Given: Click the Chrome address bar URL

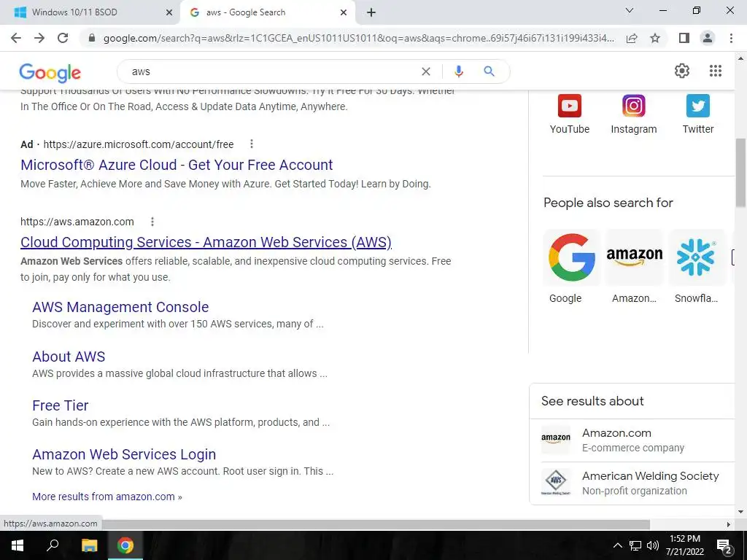Looking at the screenshot, I should [359, 38].
